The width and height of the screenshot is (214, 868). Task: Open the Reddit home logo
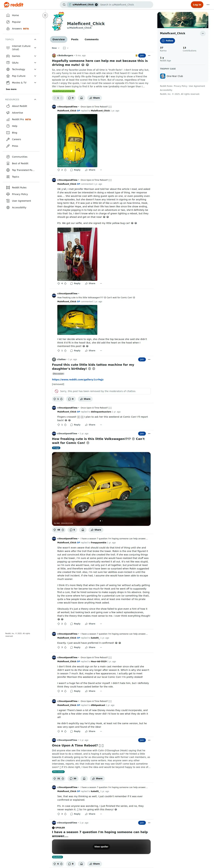pos(13,5)
